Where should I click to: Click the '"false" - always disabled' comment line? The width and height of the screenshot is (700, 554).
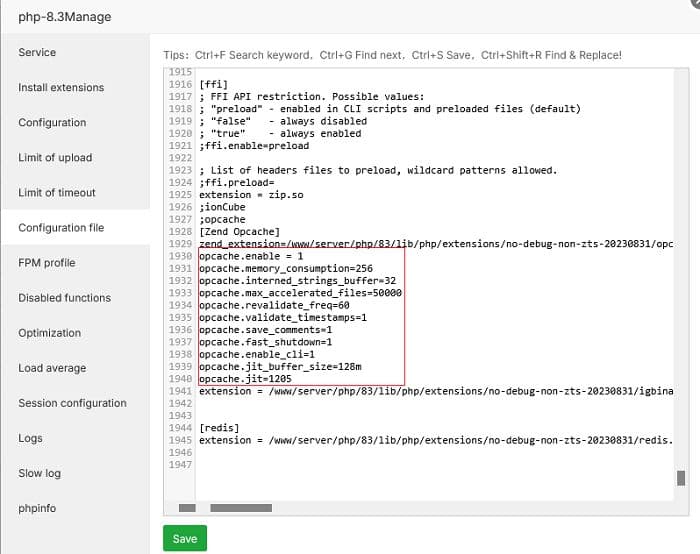(283, 121)
